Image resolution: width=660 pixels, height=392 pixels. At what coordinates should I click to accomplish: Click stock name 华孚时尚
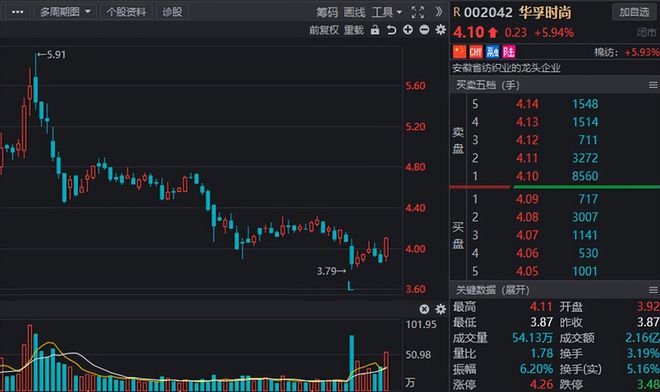pyautogui.click(x=545, y=12)
